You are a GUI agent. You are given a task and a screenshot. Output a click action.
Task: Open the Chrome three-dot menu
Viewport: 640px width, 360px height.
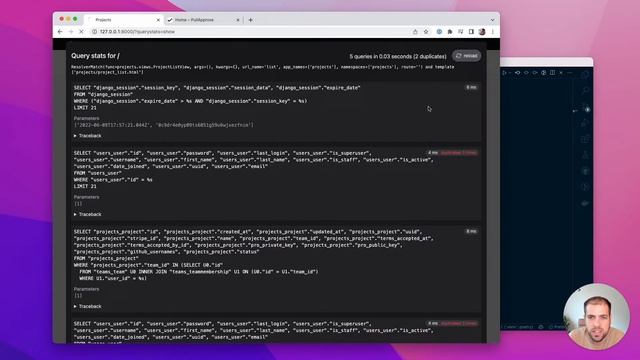pos(493,31)
